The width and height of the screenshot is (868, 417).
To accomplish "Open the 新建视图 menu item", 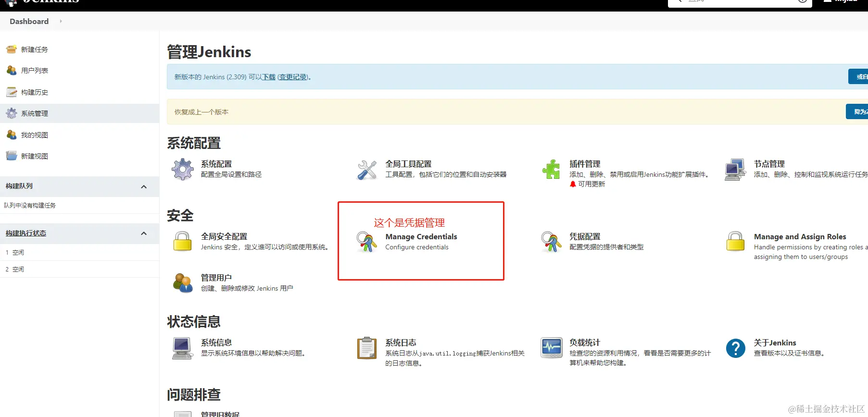I will point(35,156).
